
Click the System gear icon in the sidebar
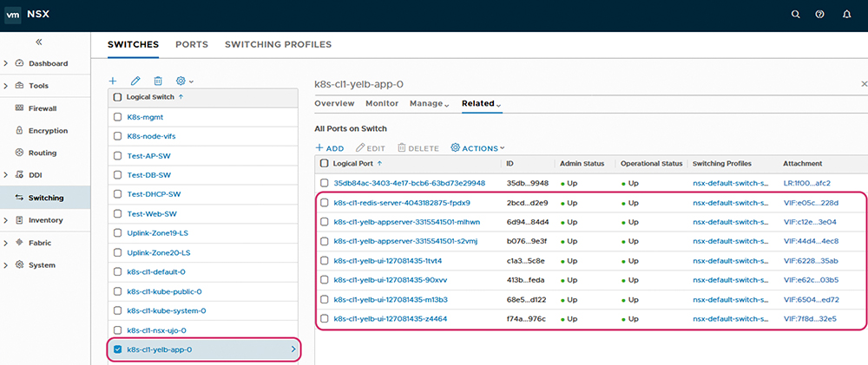(20, 265)
